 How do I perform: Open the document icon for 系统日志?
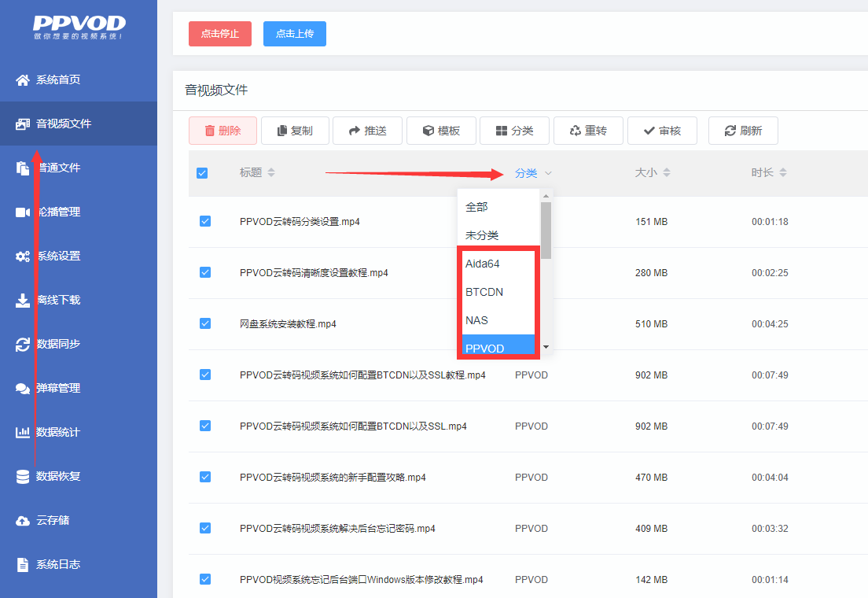pos(23,564)
